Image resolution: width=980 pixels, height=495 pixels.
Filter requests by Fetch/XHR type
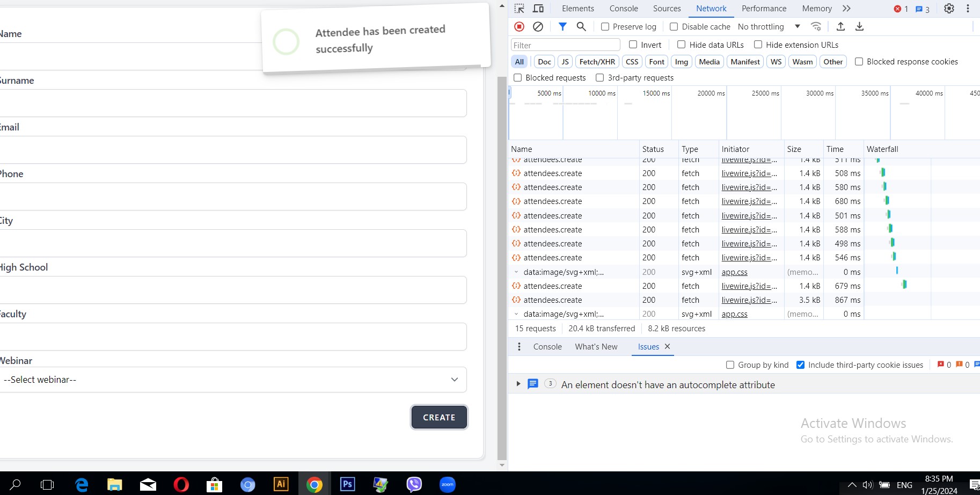click(x=597, y=62)
